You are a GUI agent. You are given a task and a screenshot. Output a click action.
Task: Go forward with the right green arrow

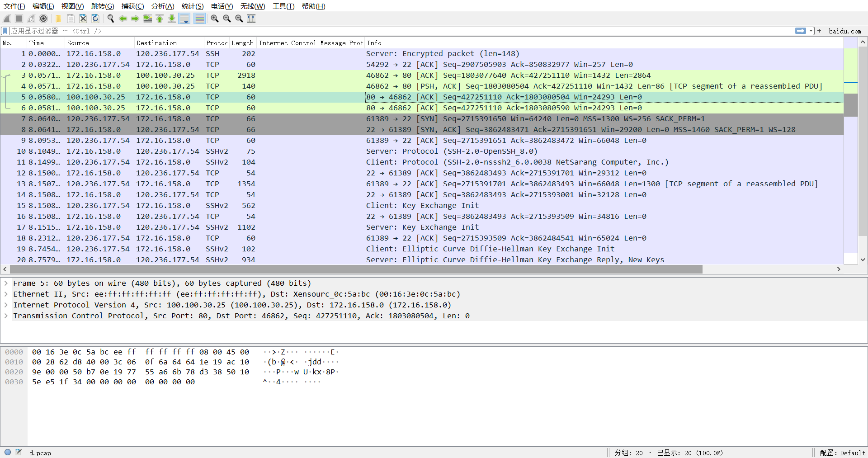[x=135, y=19]
